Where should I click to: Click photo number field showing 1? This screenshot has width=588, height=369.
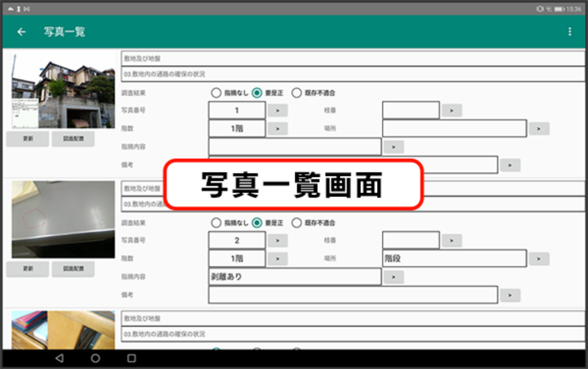(237, 110)
